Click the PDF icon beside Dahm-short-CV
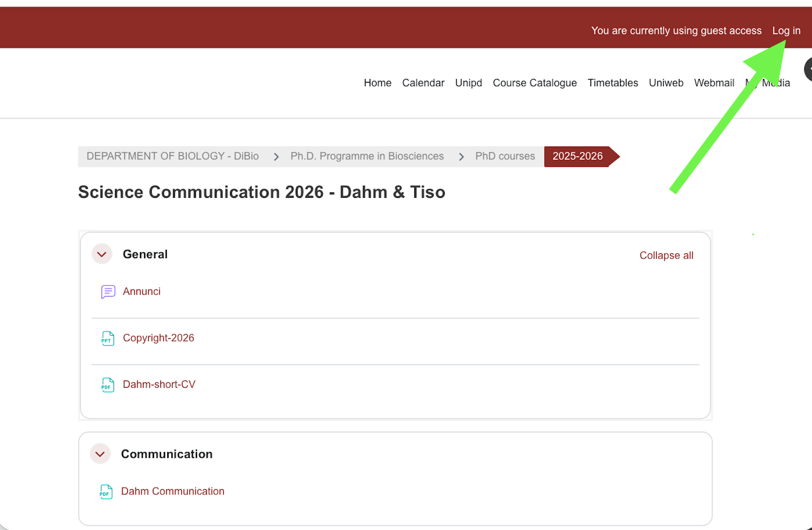 point(108,385)
